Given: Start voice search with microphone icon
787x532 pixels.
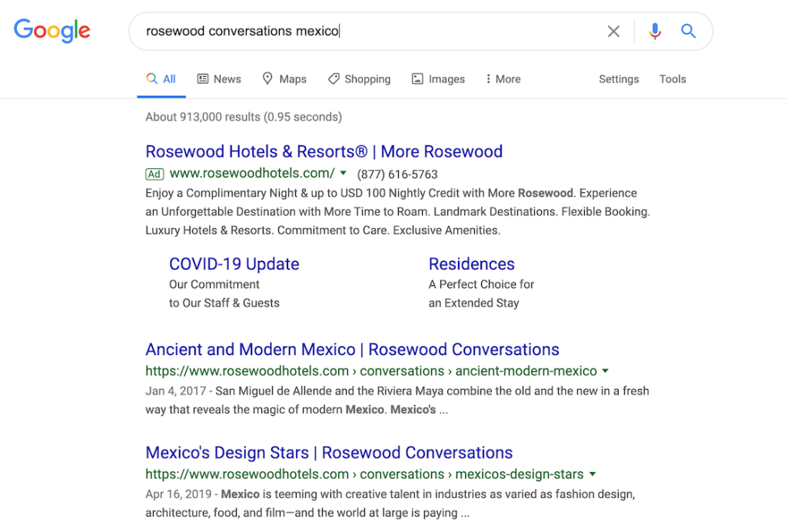Looking at the screenshot, I should pos(655,32).
